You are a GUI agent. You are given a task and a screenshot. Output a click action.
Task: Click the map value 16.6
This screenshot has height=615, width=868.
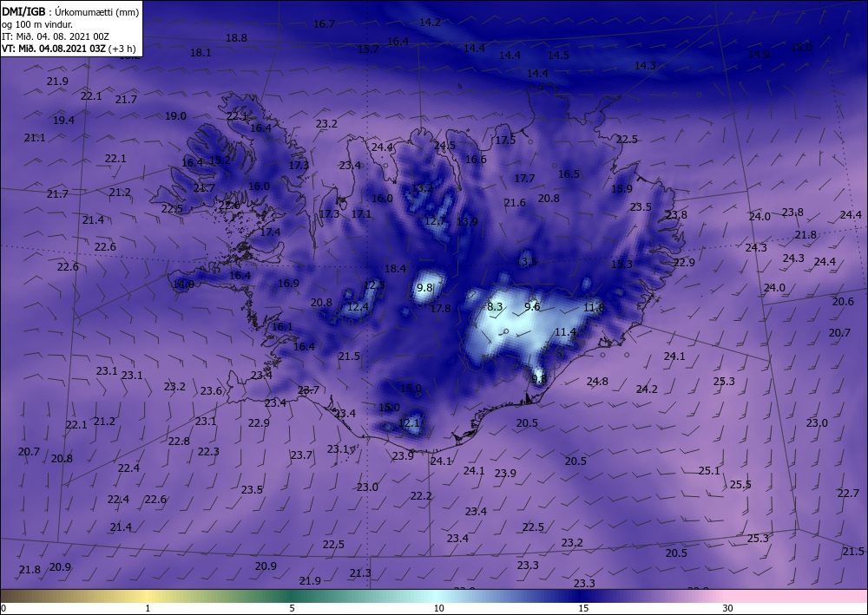pos(476,160)
